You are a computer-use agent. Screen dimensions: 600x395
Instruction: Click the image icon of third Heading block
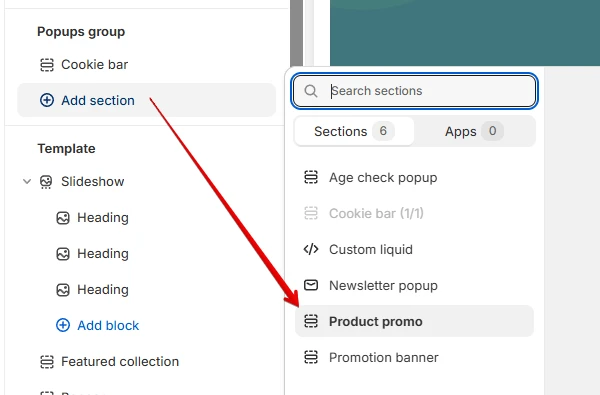(x=63, y=290)
